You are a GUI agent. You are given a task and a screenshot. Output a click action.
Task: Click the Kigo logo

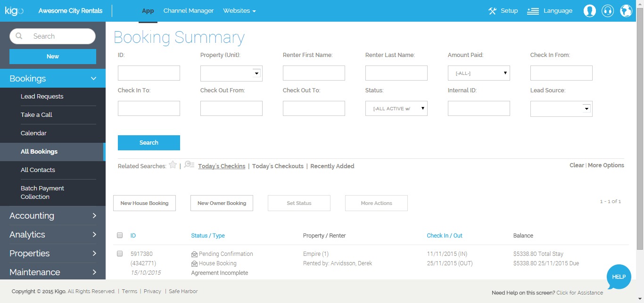click(x=14, y=11)
